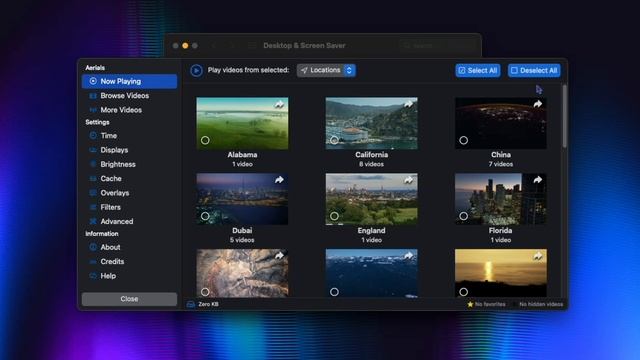Click the cache disk icon in status bar
Image resolution: width=640 pixels, height=360 pixels.
pos(191,304)
